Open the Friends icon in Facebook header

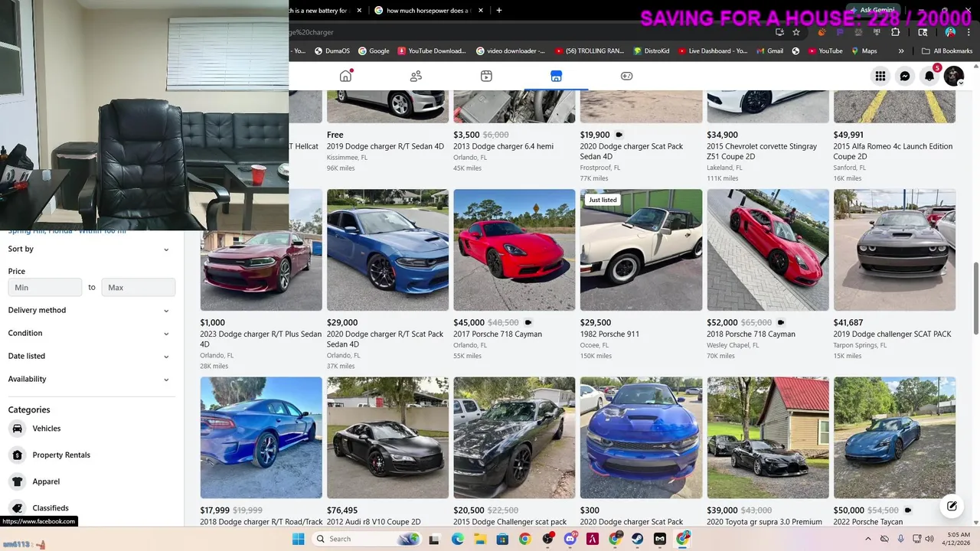(x=416, y=76)
